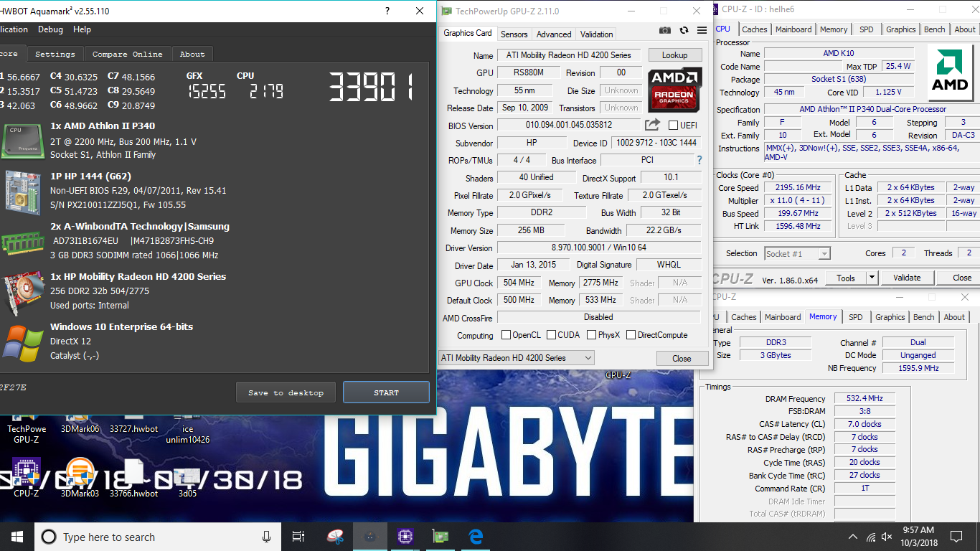The height and width of the screenshot is (551, 980).
Task: Click the Lookup button in GPU-Z
Action: 674,55
